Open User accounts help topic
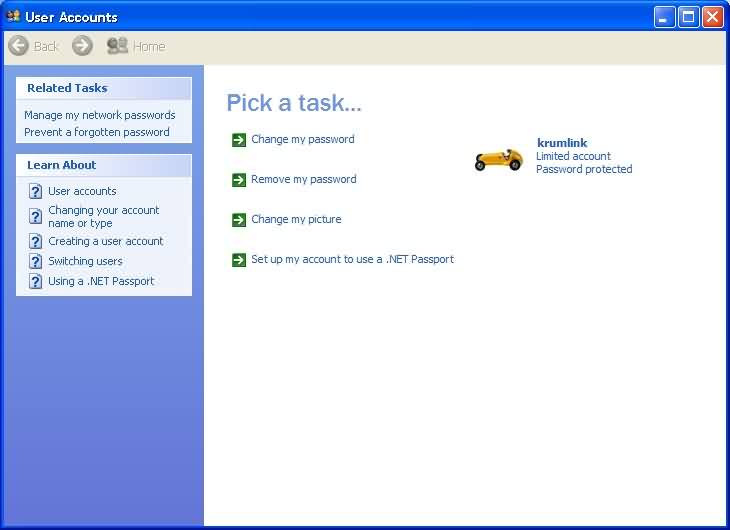 tap(82, 191)
